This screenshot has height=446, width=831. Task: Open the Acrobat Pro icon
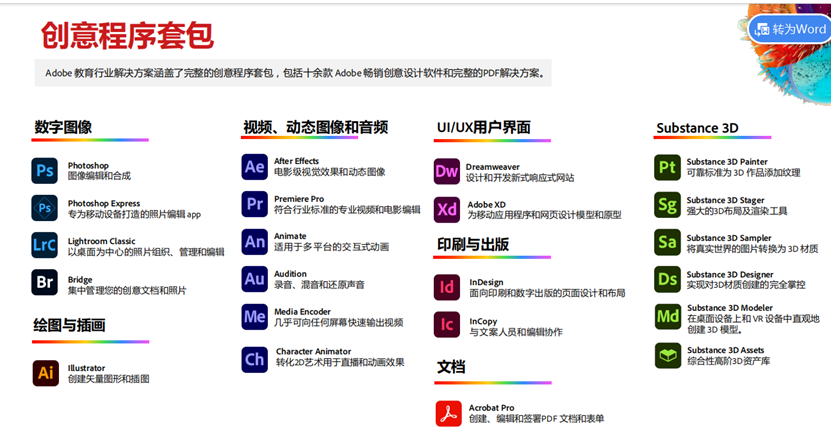pyautogui.click(x=448, y=414)
